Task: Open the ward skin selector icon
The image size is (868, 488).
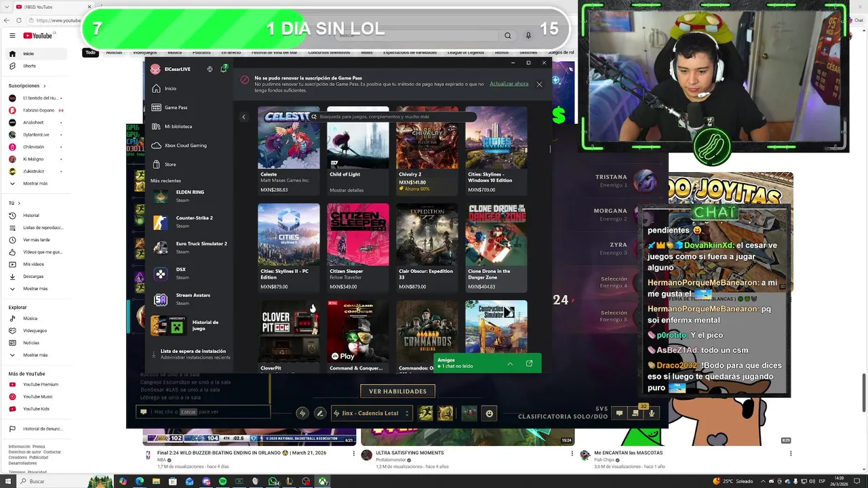Action: coord(469,413)
